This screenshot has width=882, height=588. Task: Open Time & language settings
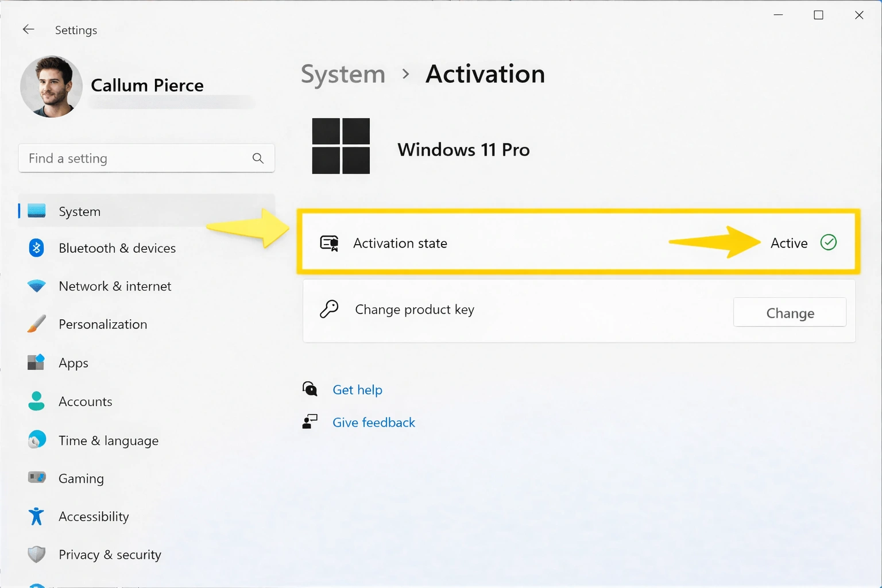click(x=109, y=440)
